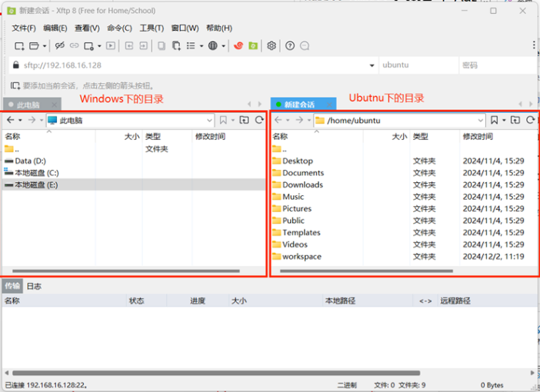Click the ubuntu username field

click(418, 65)
